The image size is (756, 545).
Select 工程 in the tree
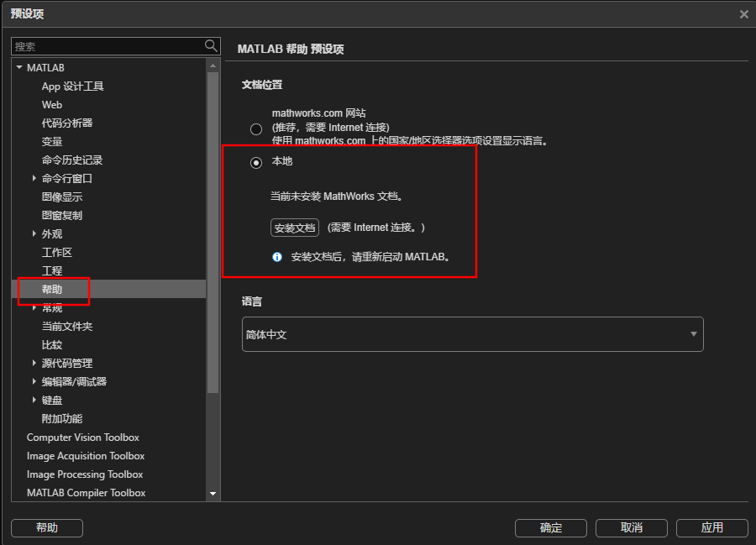(52, 270)
